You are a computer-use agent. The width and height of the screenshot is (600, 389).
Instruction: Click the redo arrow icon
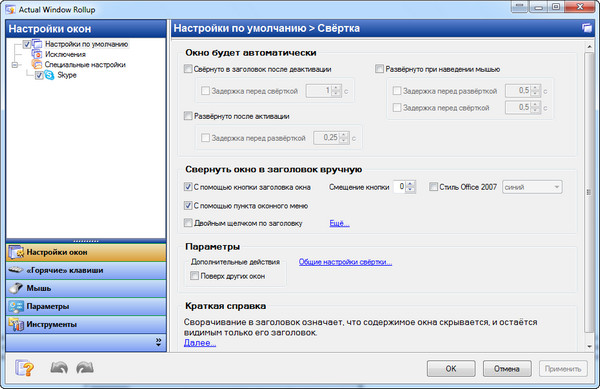point(85,368)
